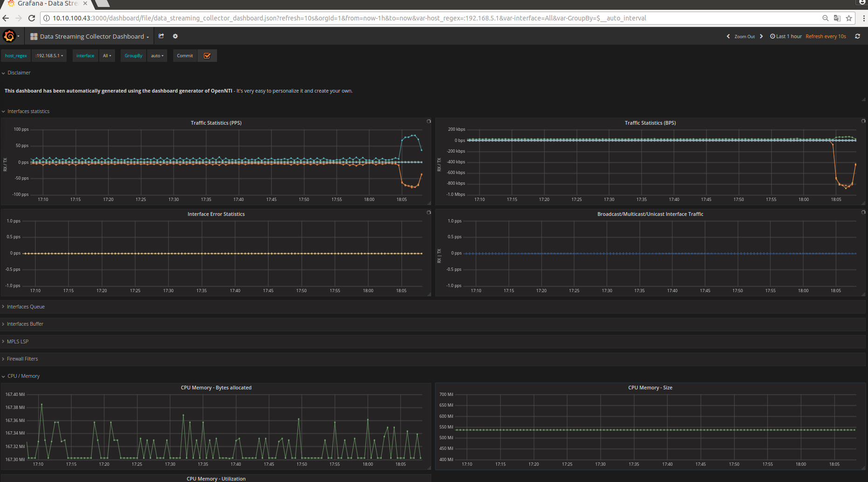This screenshot has height=482, width=868.
Task: Toggle the Commit checkbox
Action: coord(207,56)
